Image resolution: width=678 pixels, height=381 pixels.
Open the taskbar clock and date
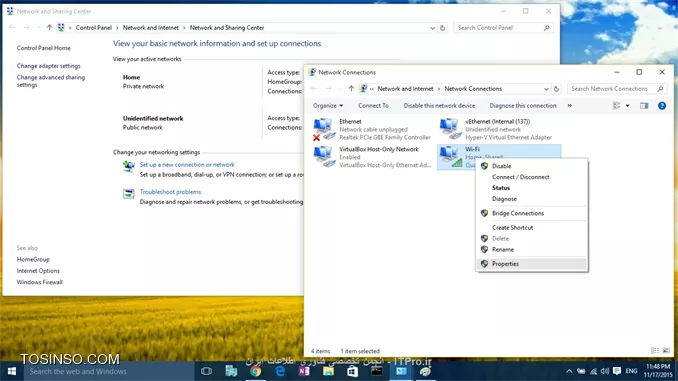658,371
